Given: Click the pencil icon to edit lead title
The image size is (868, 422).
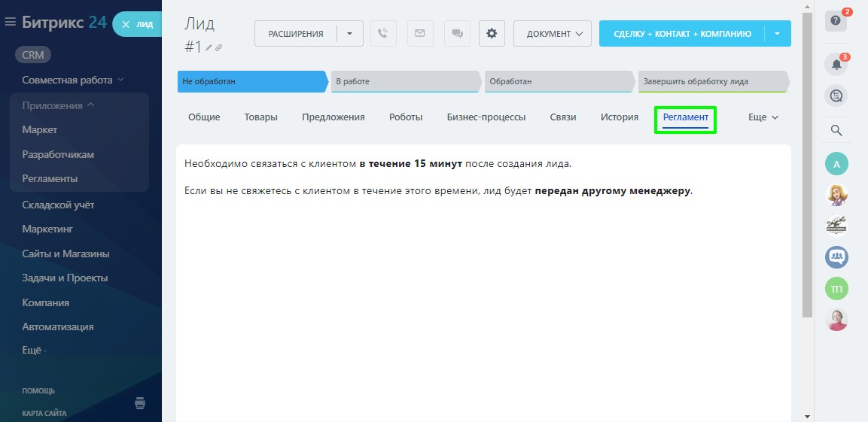Looking at the screenshot, I should [x=209, y=48].
